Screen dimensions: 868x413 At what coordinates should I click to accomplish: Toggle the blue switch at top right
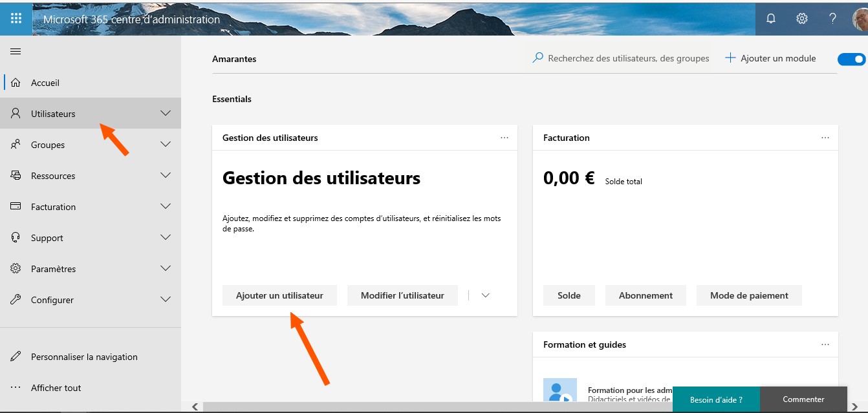pyautogui.click(x=851, y=59)
